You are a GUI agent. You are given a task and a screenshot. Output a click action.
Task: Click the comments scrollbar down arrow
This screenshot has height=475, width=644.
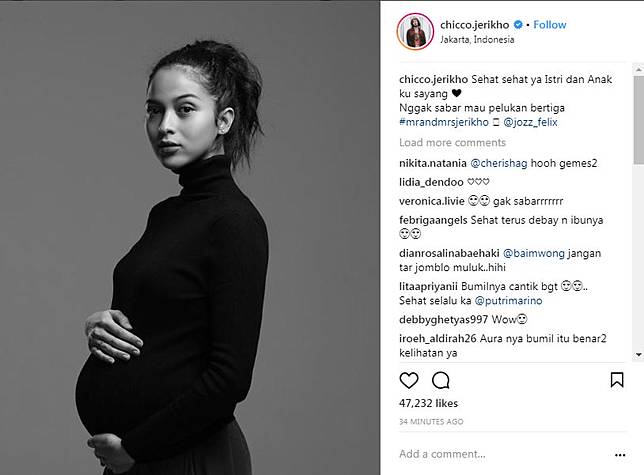(639, 355)
